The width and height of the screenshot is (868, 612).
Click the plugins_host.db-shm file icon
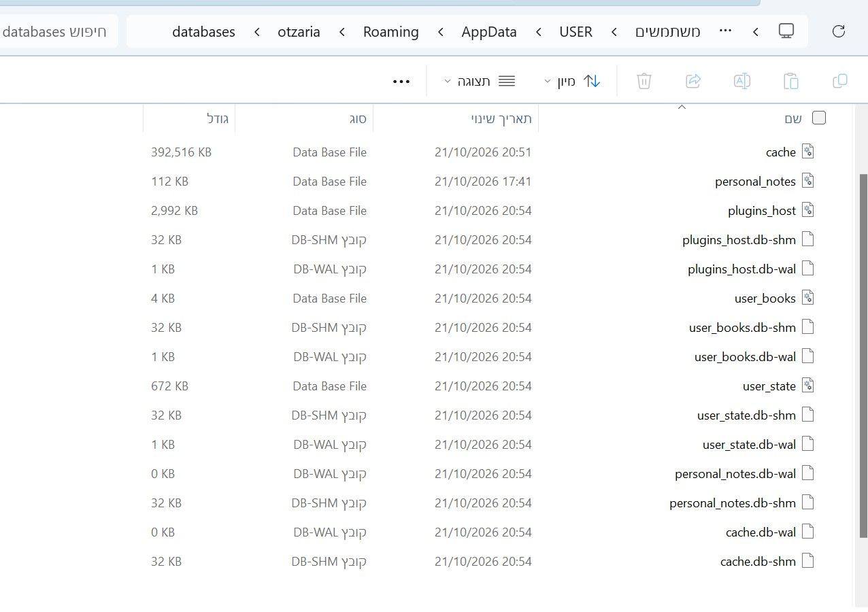click(808, 239)
